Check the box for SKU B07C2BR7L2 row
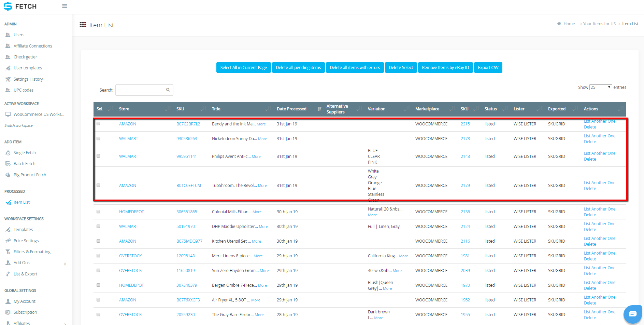The height and width of the screenshot is (325, 644). [98, 123]
